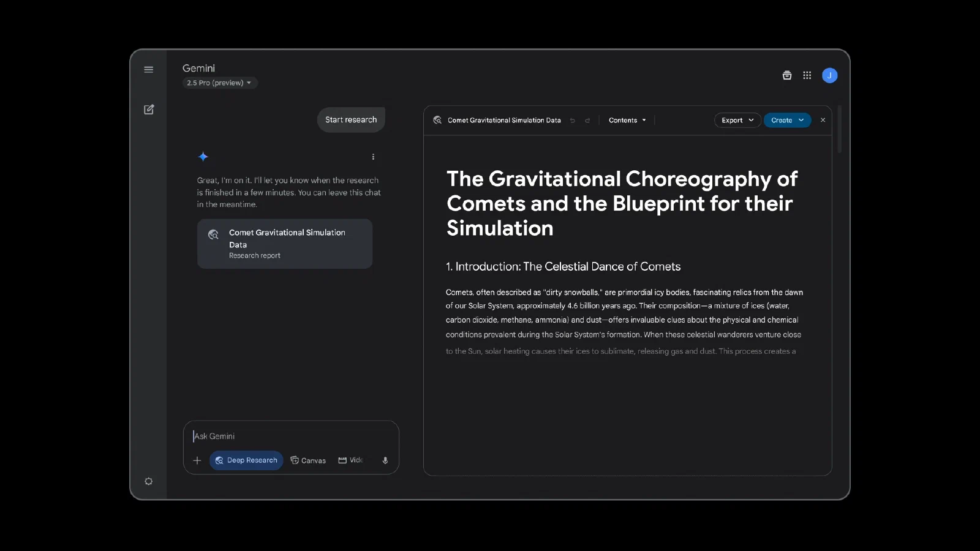Toggle the Deep Research chip
980x551 pixels.
click(x=246, y=460)
